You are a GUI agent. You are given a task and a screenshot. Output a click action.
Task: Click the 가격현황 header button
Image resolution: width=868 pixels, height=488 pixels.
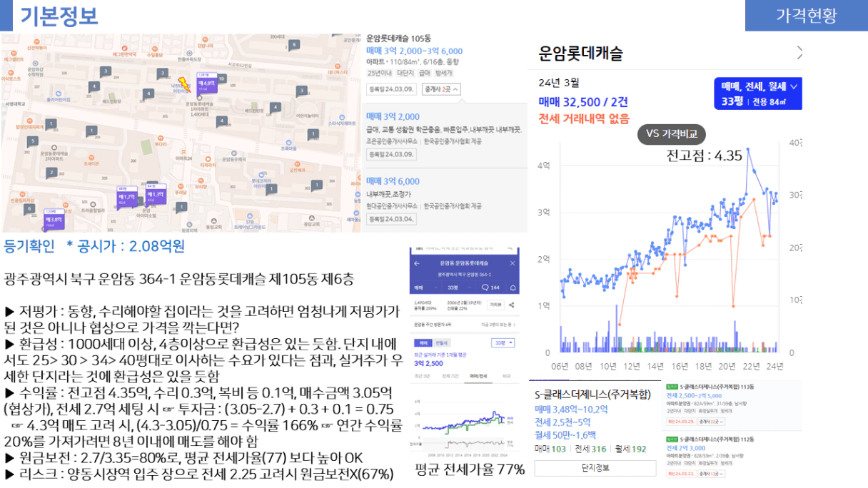pos(807,16)
